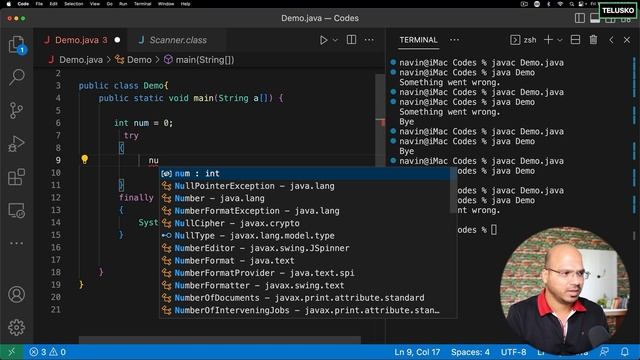Open the Explorer view in activity bar
The height and width of the screenshot is (360, 640).
pyautogui.click(x=16, y=44)
